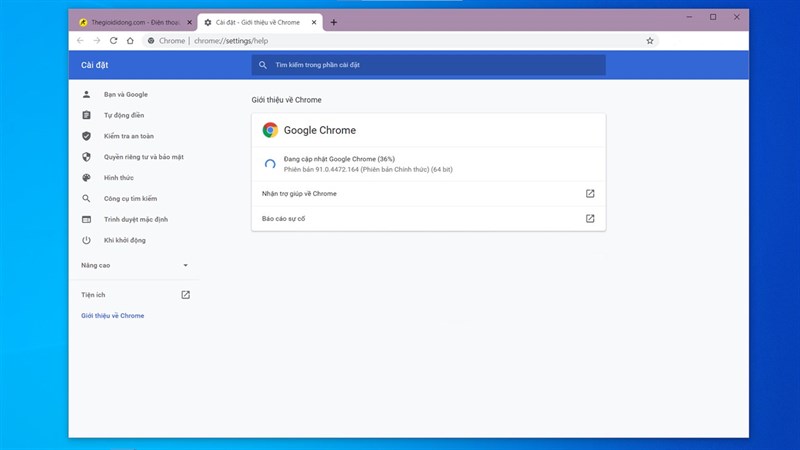Bookmark this page with the star icon

(649, 41)
